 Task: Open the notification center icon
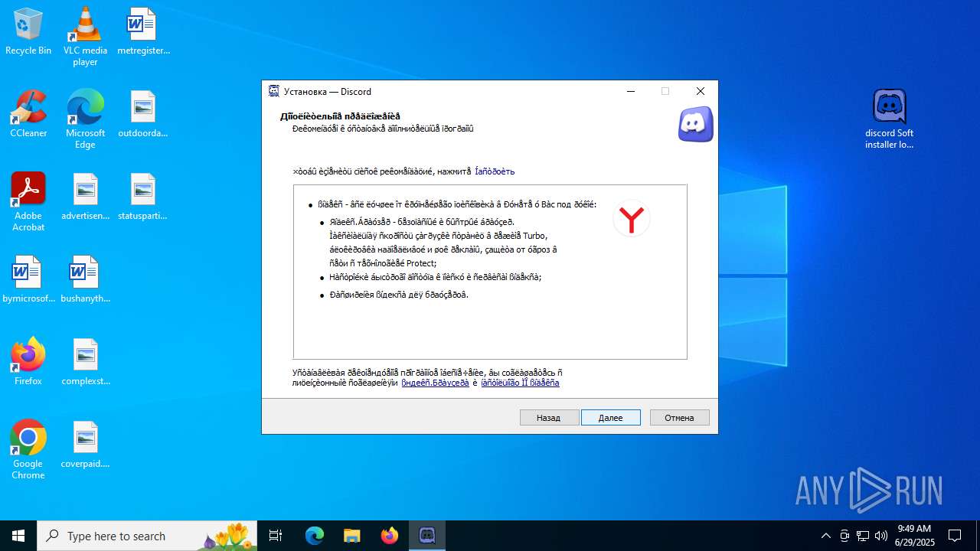tap(955, 536)
